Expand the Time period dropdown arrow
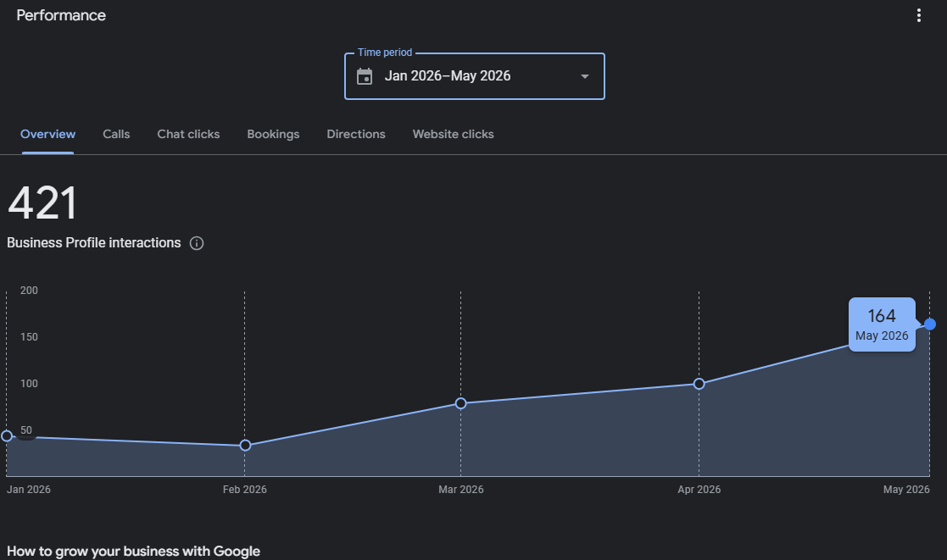 click(x=585, y=76)
